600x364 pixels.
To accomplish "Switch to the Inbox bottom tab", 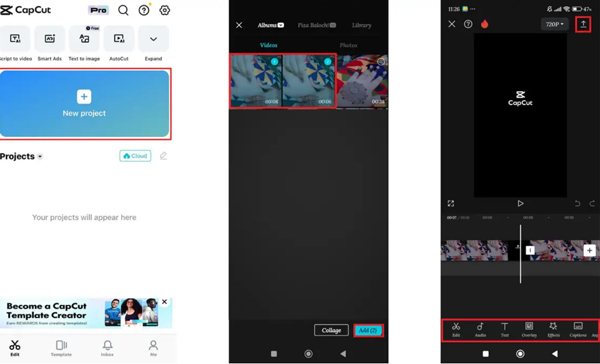I will click(x=108, y=348).
